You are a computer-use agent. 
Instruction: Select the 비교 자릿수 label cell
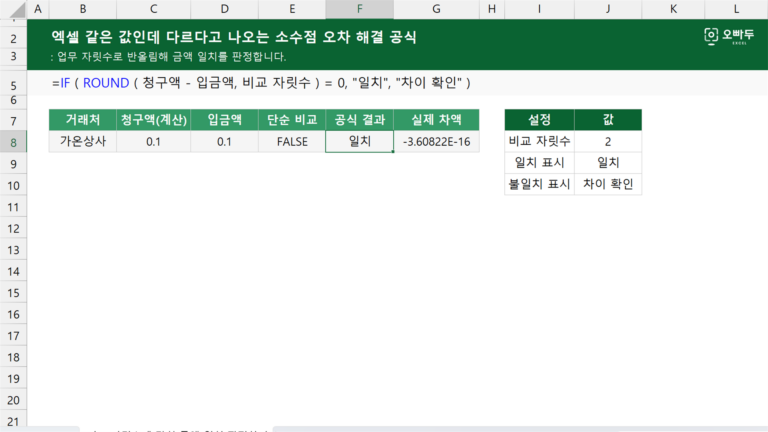(x=539, y=142)
